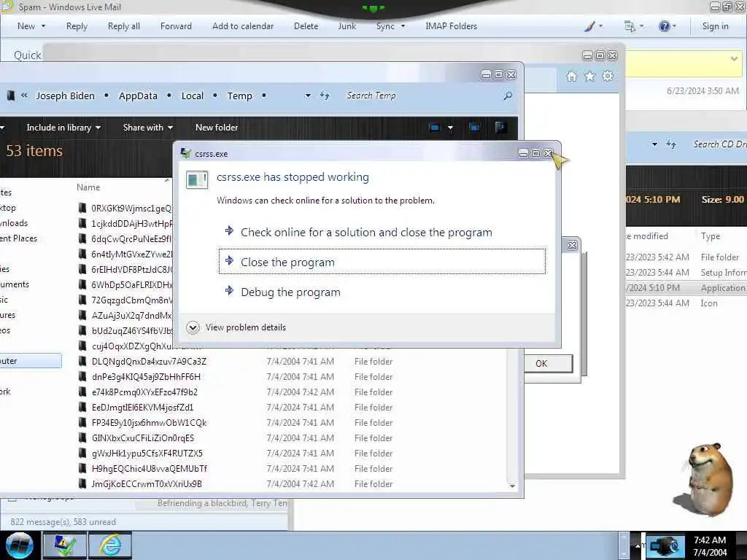Click Sign in link in Mail
The width and height of the screenshot is (747, 560).
[715, 26]
